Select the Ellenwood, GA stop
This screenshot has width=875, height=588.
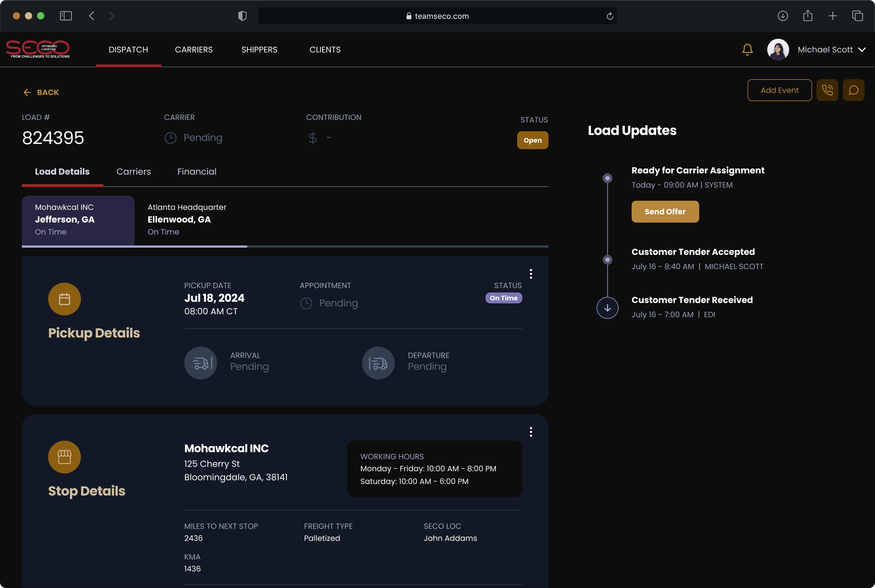[187, 219]
